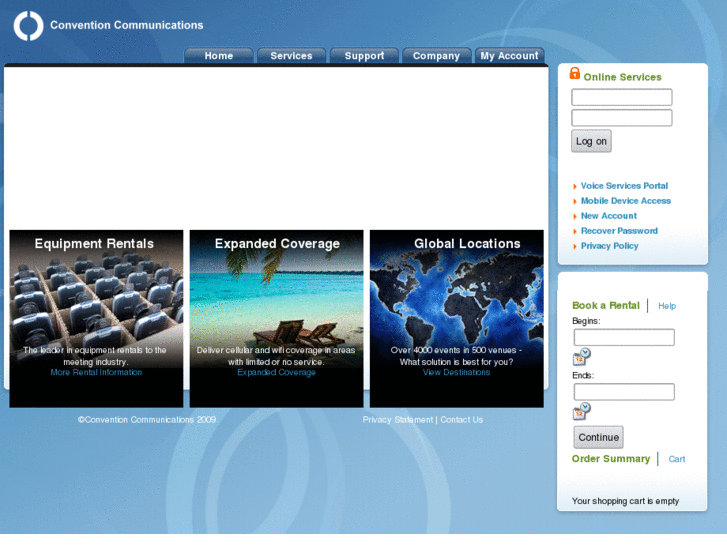Click the Begins date text field

point(623,338)
